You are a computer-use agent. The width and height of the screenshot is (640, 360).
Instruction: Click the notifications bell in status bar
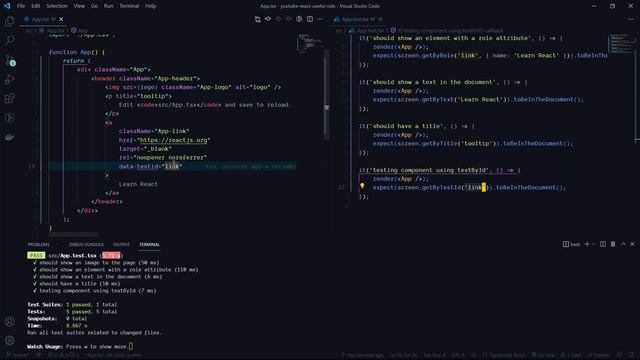[x=631, y=355]
